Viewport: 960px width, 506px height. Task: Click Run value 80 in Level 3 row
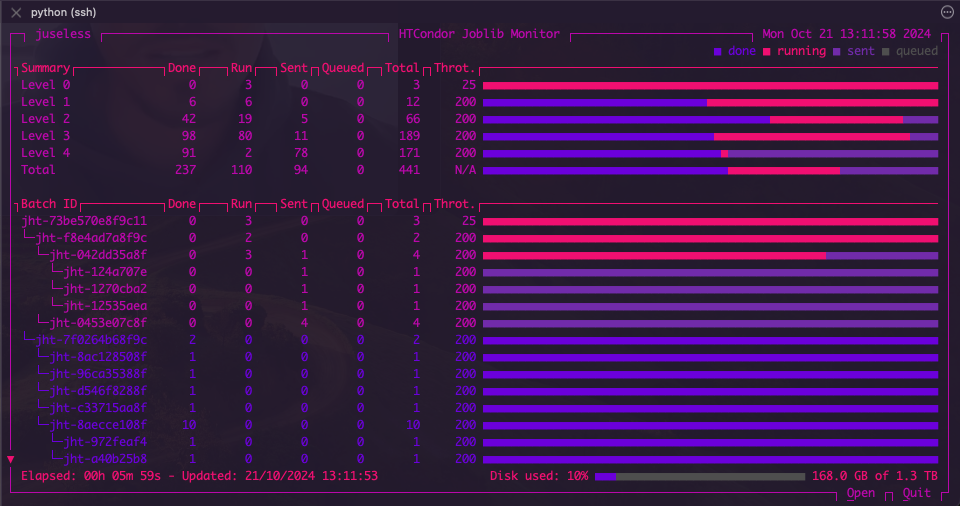pos(245,136)
